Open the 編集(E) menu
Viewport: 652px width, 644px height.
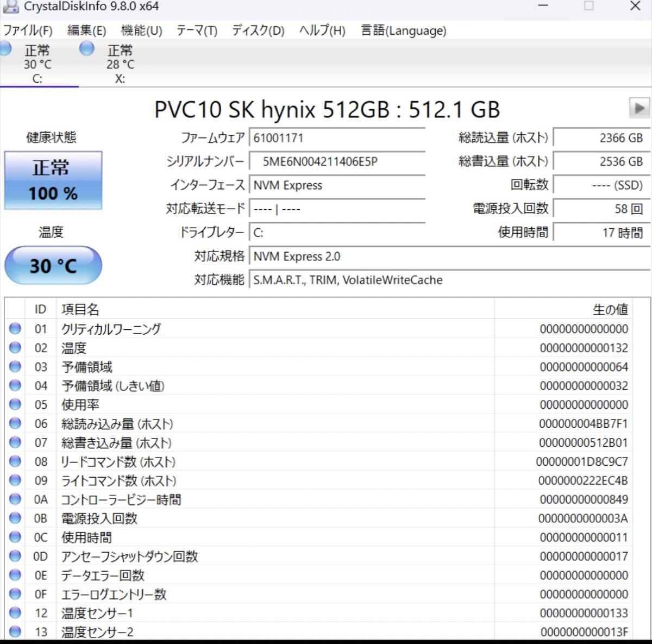86,30
